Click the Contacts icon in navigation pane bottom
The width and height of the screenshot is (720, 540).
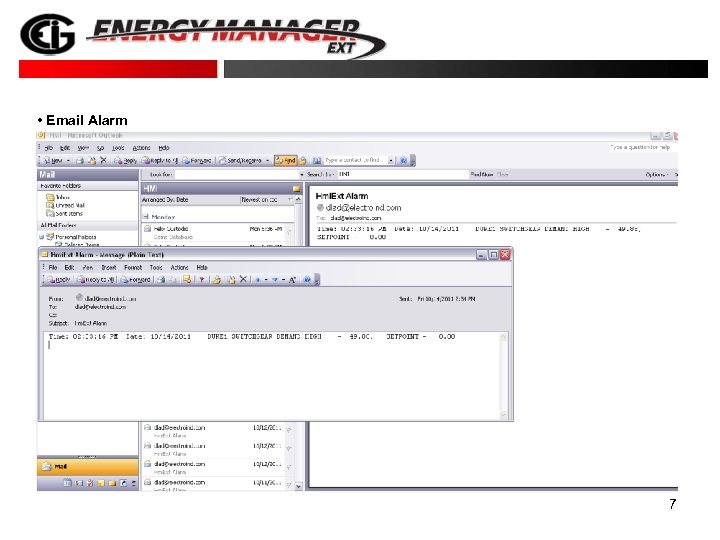click(x=79, y=483)
